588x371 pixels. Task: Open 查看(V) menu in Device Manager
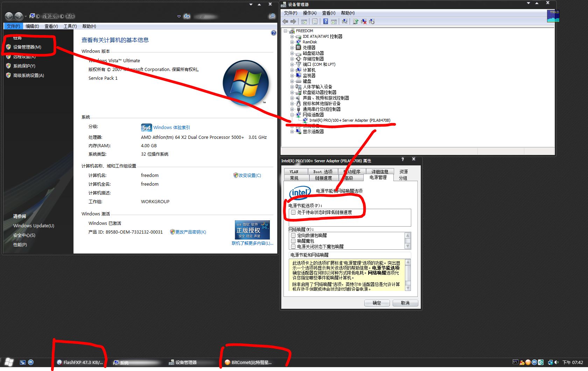(x=329, y=13)
